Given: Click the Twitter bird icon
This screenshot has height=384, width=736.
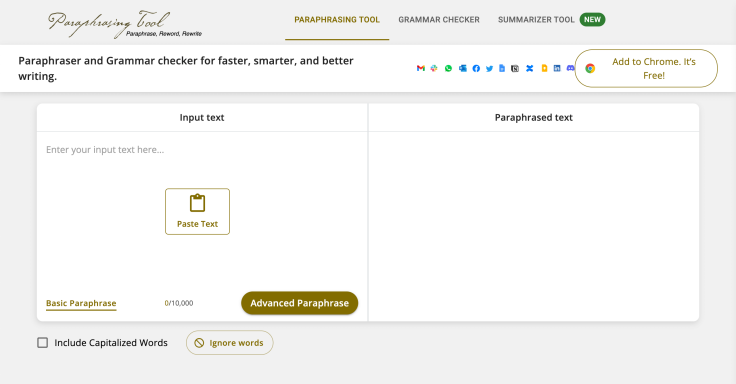Looking at the screenshot, I should (x=489, y=69).
